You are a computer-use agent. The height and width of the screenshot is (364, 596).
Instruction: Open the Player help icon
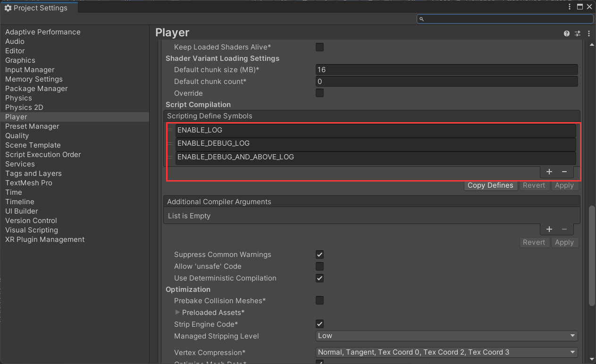(x=567, y=33)
